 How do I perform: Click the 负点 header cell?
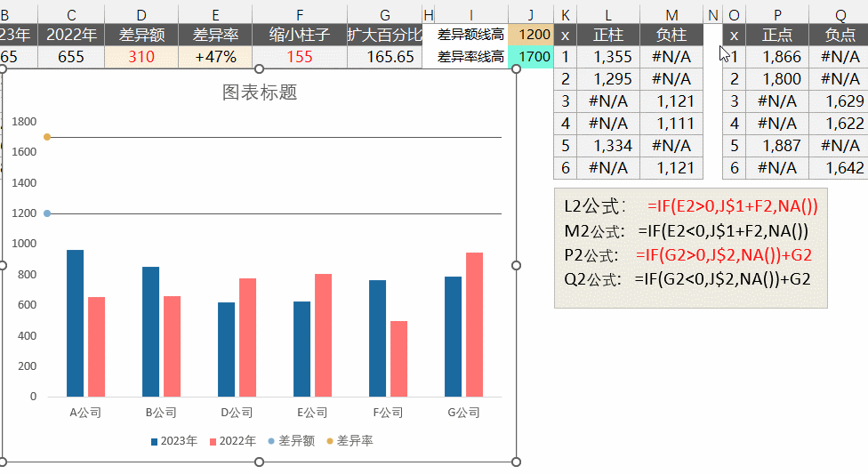pos(840,35)
